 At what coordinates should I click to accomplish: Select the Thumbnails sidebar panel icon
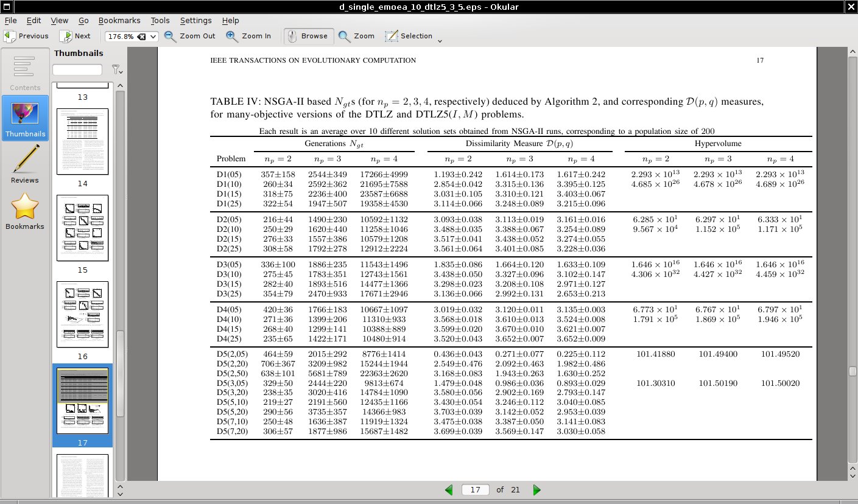coord(24,118)
